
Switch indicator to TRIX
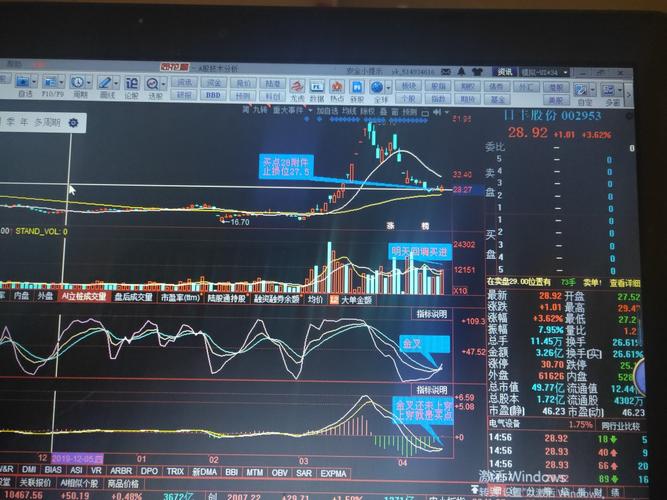pyautogui.click(x=175, y=471)
